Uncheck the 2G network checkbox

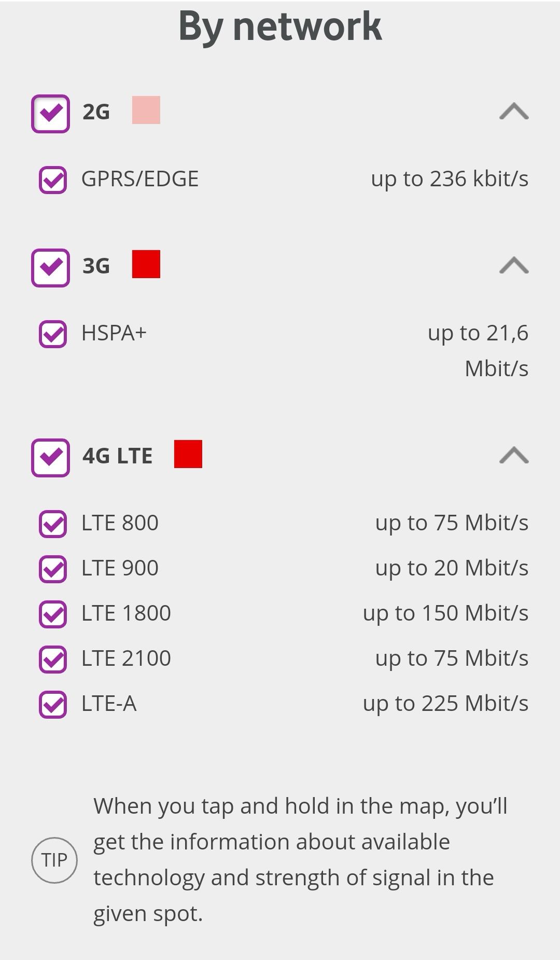click(x=50, y=113)
